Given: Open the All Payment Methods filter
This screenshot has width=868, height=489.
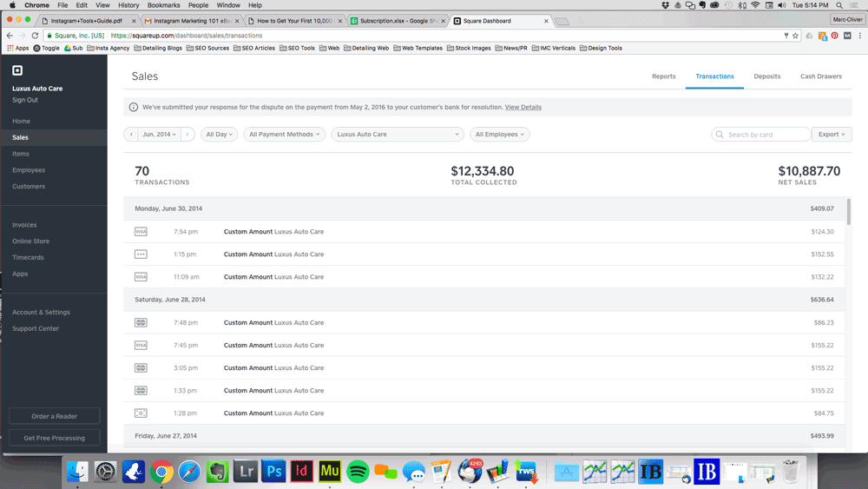Looking at the screenshot, I should point(285,134).
